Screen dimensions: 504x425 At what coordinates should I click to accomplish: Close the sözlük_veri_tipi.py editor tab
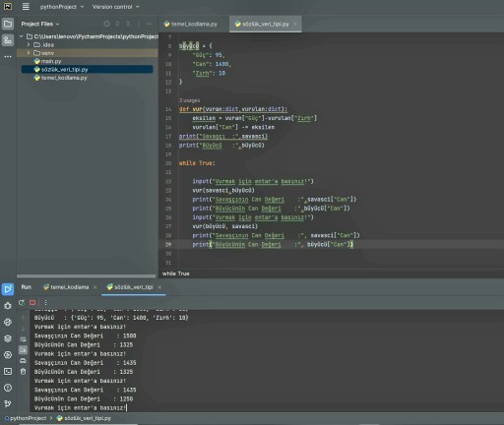tap(295, 24)
